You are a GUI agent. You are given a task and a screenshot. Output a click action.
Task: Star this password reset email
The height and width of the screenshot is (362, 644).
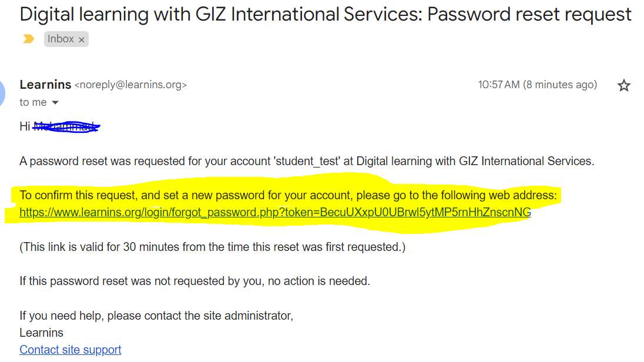coord(623,85)
